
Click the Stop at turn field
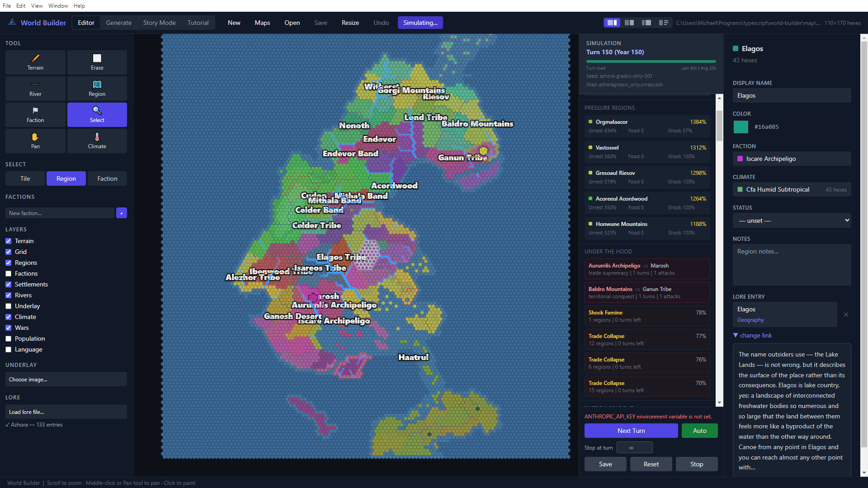[x=634, y=447]
